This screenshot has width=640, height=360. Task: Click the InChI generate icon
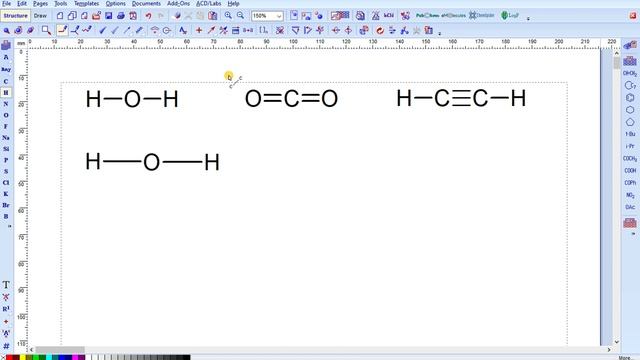(x=389, y=16)
